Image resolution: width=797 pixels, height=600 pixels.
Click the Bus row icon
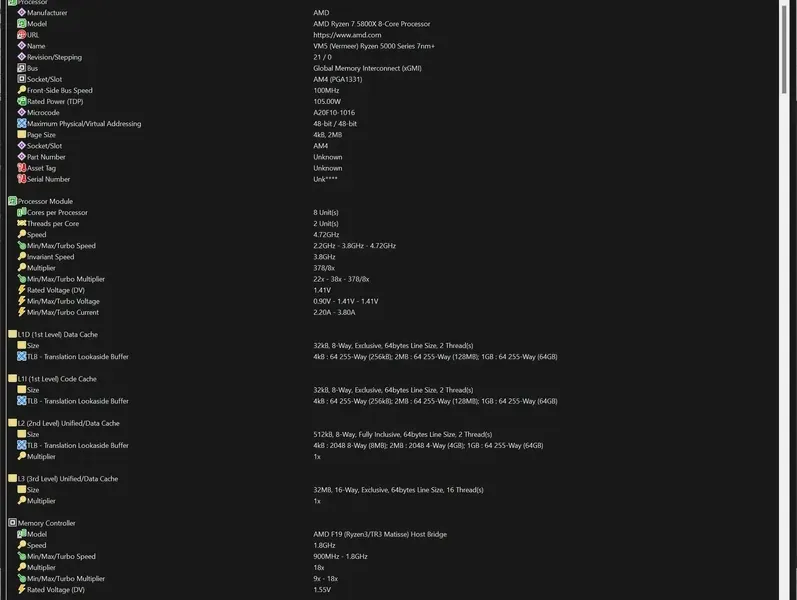22,68
